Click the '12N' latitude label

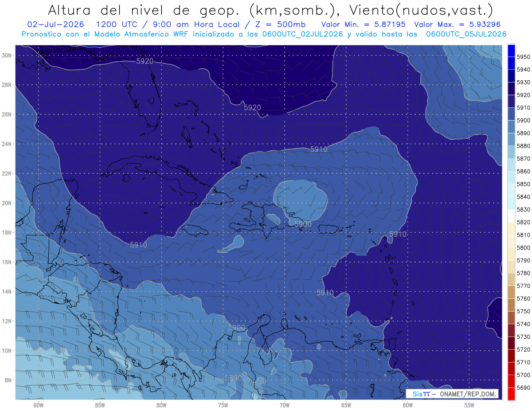7,321
